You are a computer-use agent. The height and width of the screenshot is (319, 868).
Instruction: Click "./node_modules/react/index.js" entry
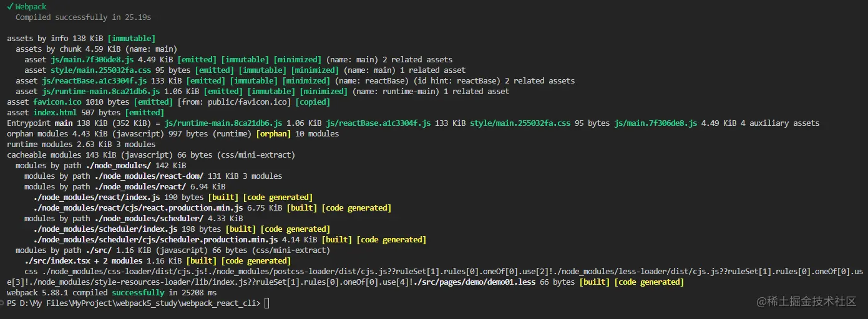96,197
